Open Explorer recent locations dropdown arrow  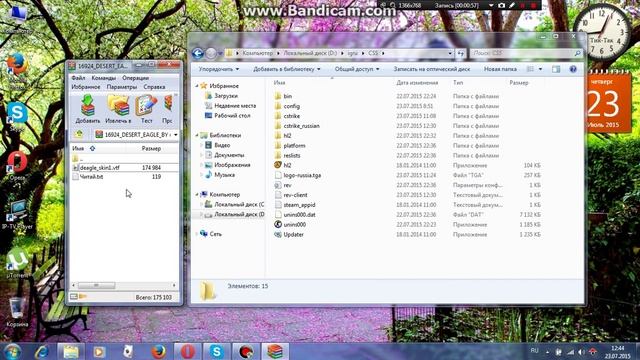click(x=220, y=53)
